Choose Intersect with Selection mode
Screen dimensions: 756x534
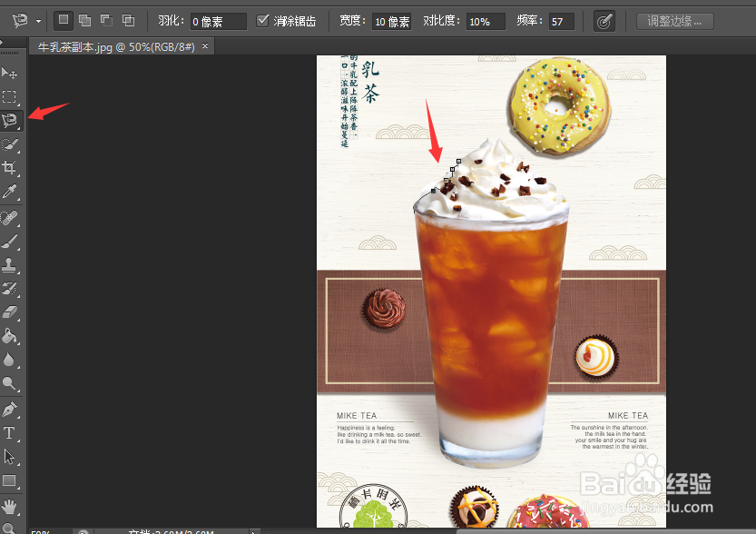(128, 20)
